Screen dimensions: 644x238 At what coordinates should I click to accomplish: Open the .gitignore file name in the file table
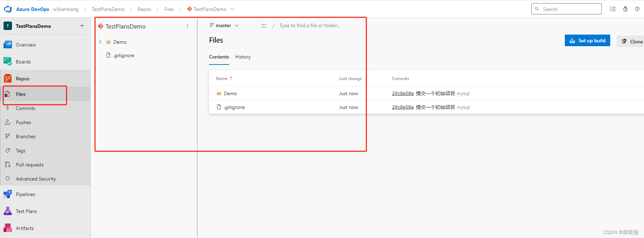(x=234, y=107)
